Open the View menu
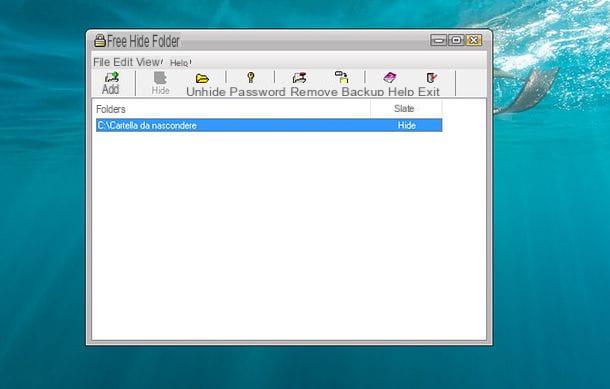This screenshot has width=610, height=389. pos(149,62)
